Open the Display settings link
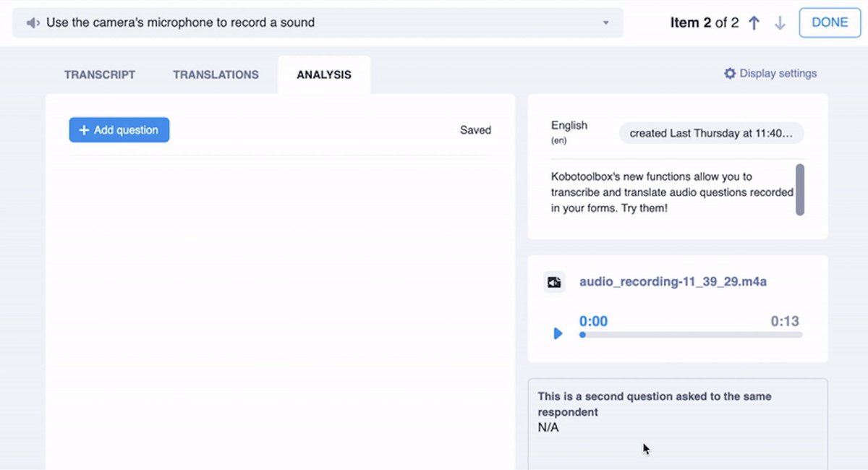The image size is (868, 470). coord(776,73)
